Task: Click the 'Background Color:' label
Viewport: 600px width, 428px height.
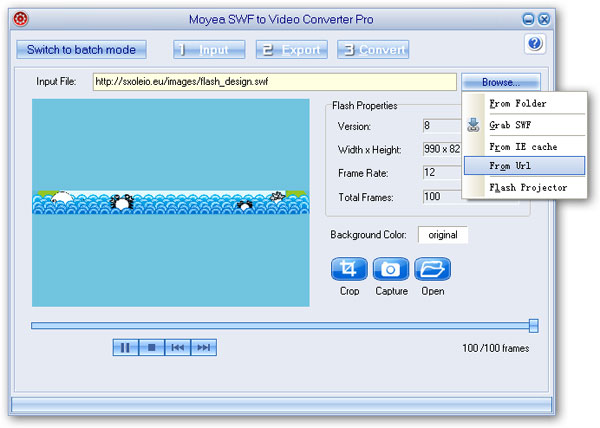Action: (x=368, y=234)
